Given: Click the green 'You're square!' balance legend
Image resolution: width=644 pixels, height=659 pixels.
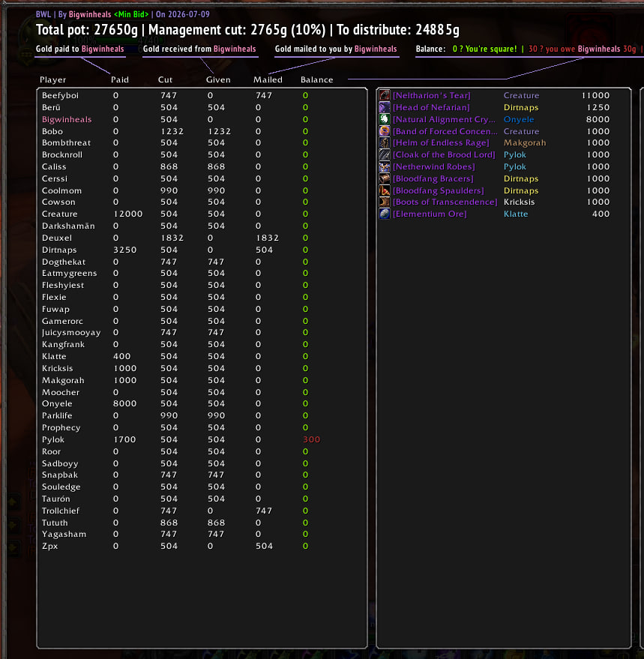Looking at the screenshot, I should (x=484, y=49).
